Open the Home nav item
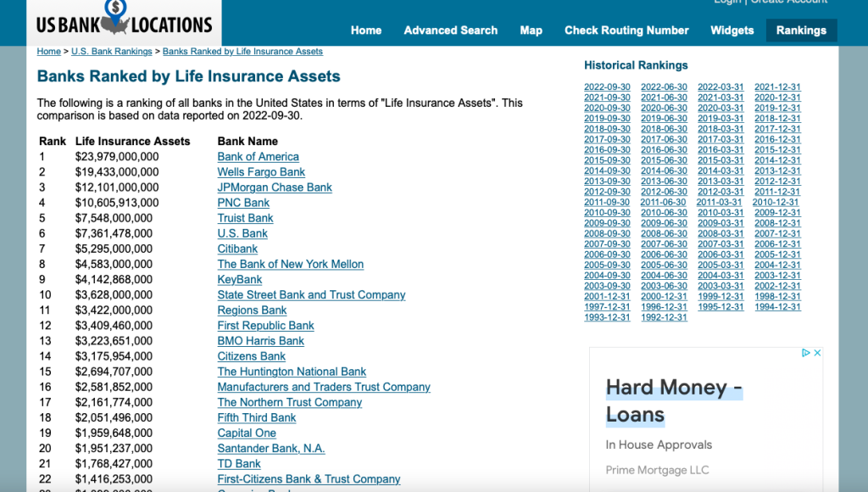Image resolution: width=868 pixels, height=492 pixels. pyautogui.click(x=366, y=31)
